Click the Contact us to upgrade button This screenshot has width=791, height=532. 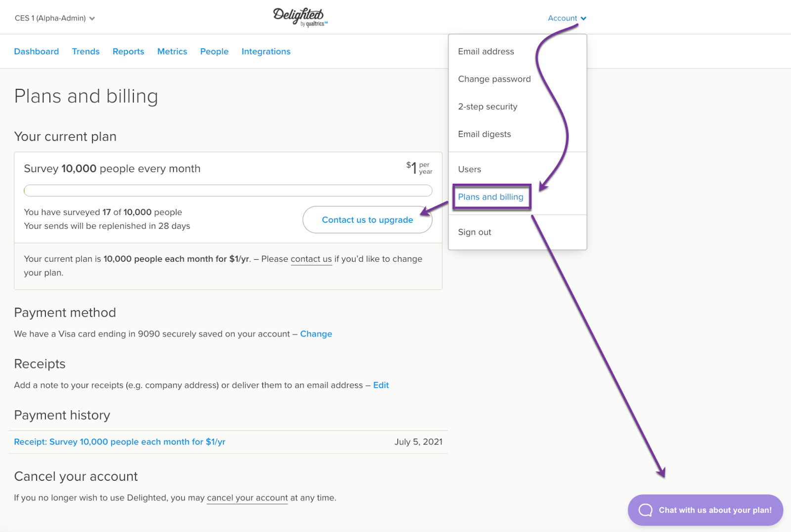(367, 220)
